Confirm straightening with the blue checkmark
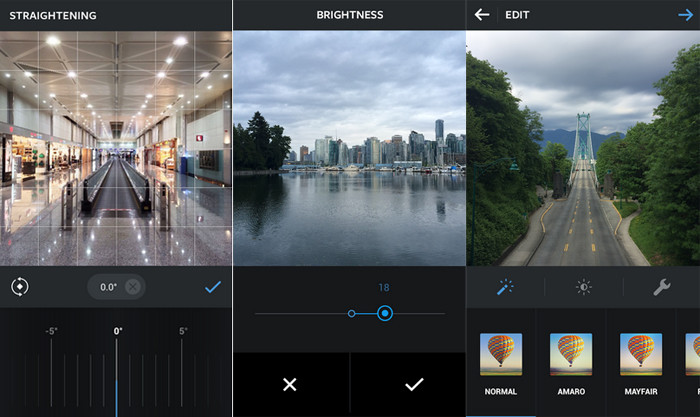Image resolution: width=700 pixels, height=417 pixels. (212, 287)
